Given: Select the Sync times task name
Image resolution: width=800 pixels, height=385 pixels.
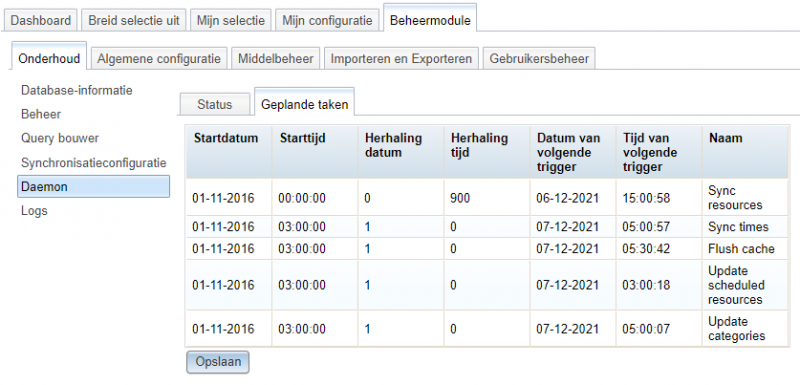Looking at the screenshot, I should click(738, 227).
